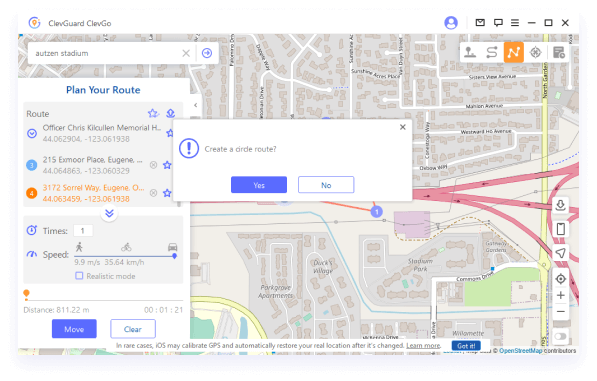Toggle the map switch at bottom right
Screen dimensions: 597x381
561,337
